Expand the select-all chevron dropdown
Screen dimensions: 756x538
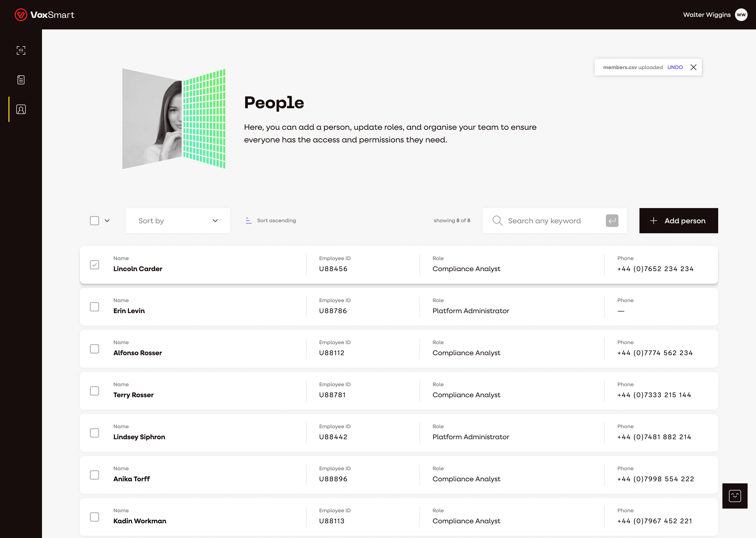[x=107, y=221]
